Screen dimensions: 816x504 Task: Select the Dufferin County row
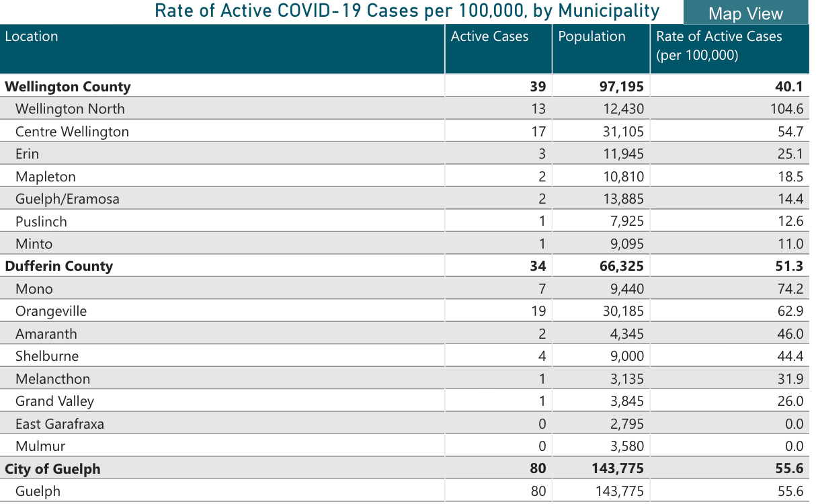coord(59,266)
